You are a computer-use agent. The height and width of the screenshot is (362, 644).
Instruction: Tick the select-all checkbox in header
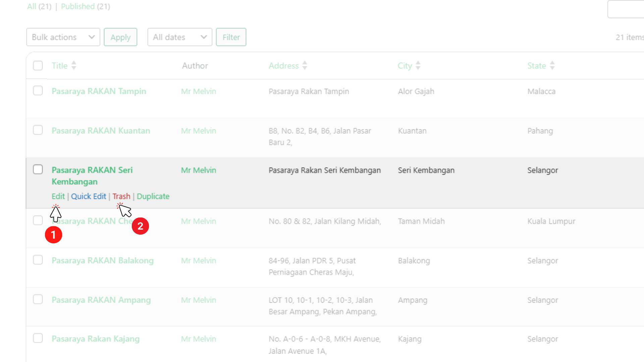tap(38, 65)
